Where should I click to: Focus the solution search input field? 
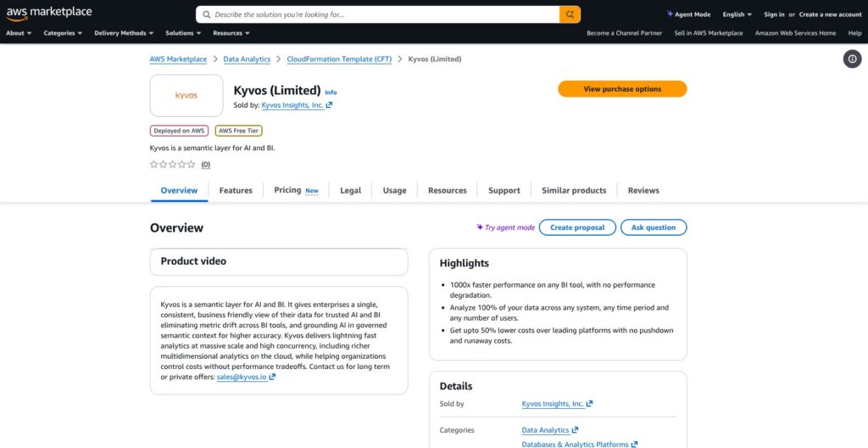377,14
